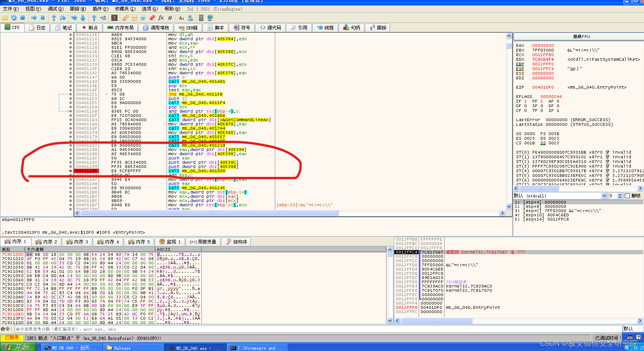Find intermodular calls

point(190,18)
